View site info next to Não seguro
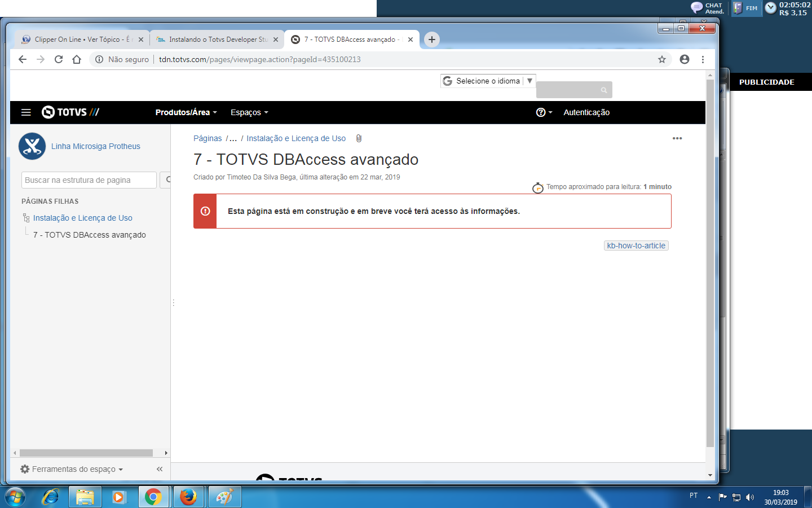The height and width of the screenshot is (508, 812). coord(99,59)
